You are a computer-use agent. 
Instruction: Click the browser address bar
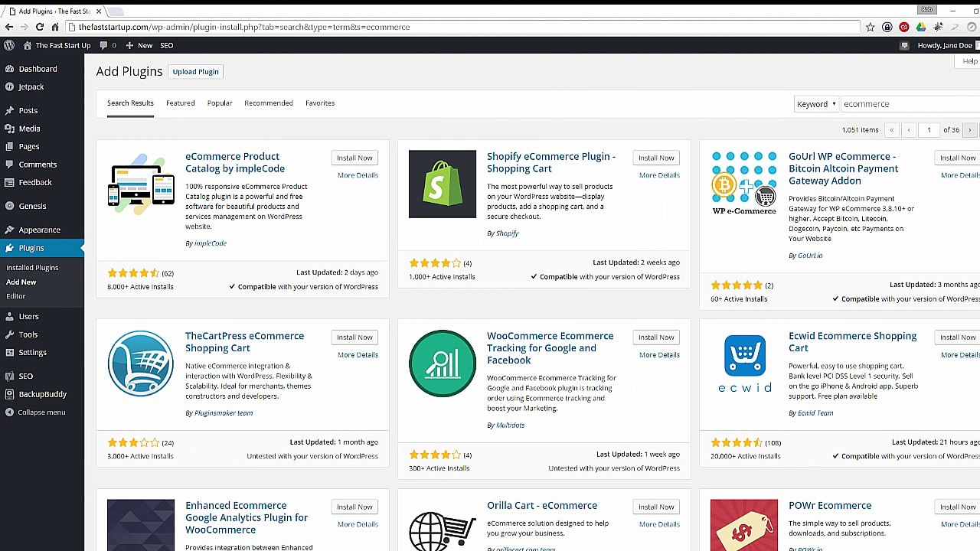pyautogui.click(x=463, y=27)
